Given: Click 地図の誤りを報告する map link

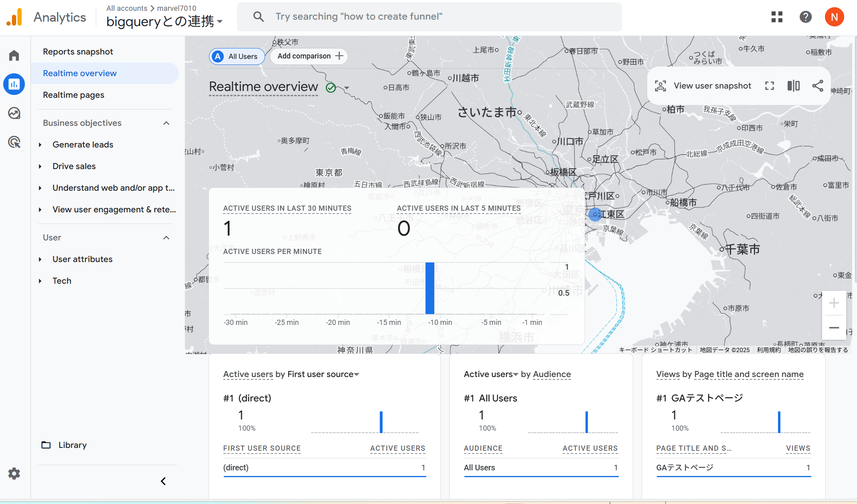Looking at the screenshot, I should [x=818, y=350].
